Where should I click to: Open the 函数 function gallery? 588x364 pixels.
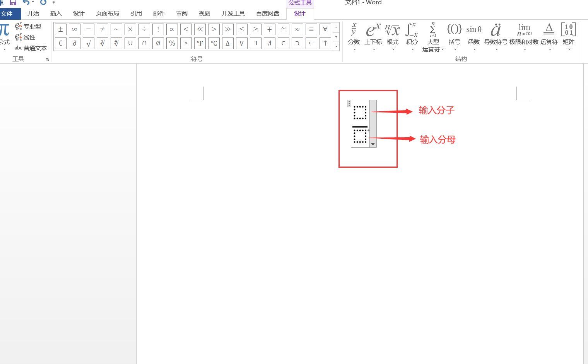(x=474, y=37)
